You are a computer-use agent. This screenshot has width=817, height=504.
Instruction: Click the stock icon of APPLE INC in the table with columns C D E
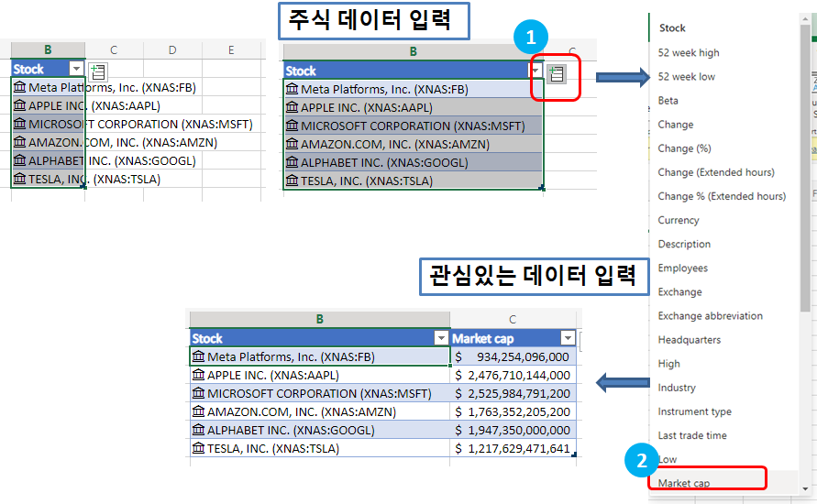(20, 105)
